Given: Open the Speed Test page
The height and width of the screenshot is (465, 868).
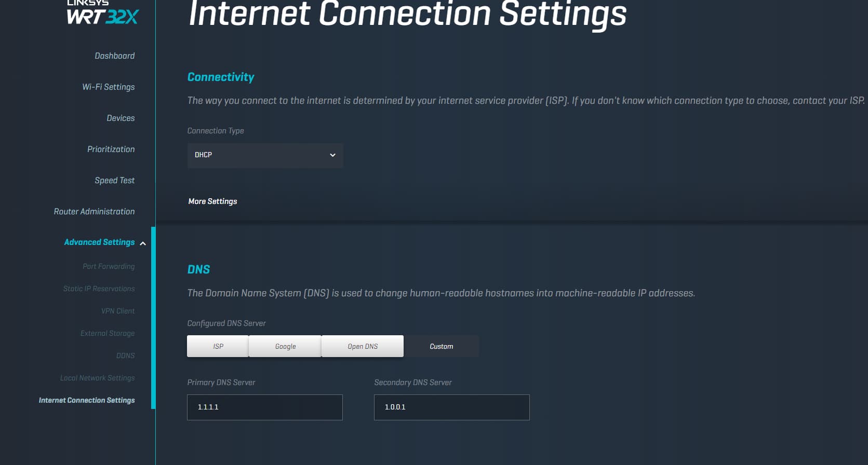Looking at the screenshot, I should click(115, 180).
